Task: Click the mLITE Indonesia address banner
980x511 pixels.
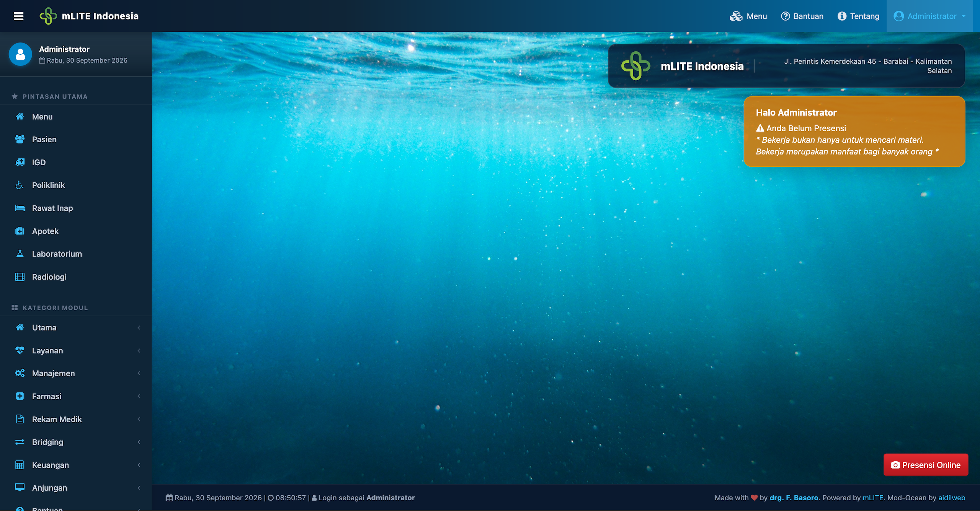Action: pos(786,66)
